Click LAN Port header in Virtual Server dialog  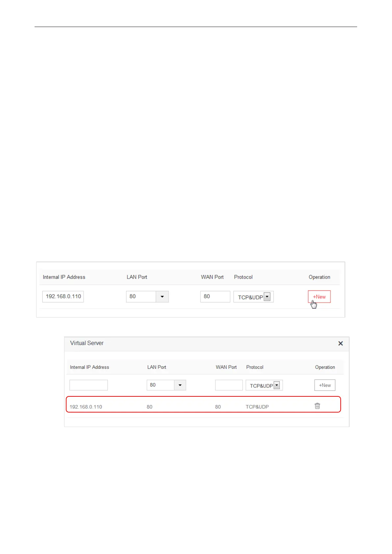(x=157, y=367)
